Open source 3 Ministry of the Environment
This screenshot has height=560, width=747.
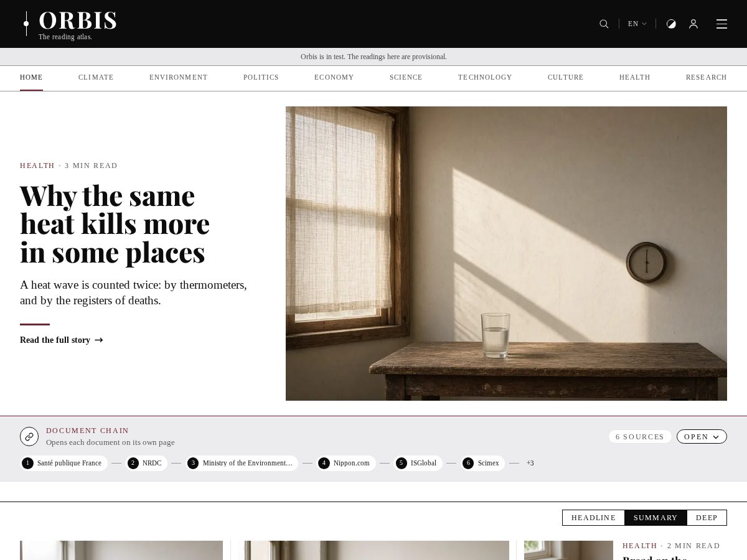click(x=242, y=463)
